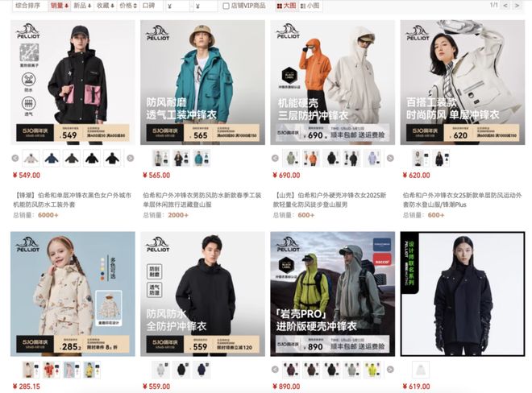Switch to 小图 small grid view
The image size is (532, 393).
(310, 6)
